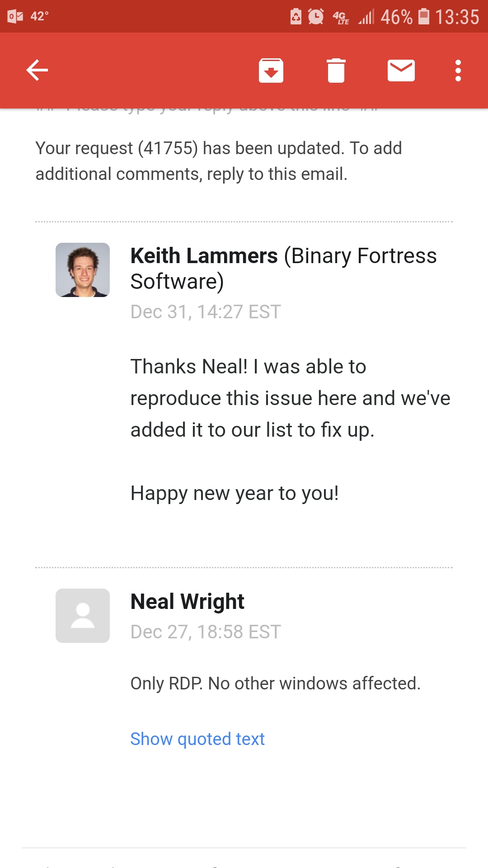Screen dimensions: 488x868
Task: Tap Keith Lammers' profile photo
Action: (x=83, y=270)
